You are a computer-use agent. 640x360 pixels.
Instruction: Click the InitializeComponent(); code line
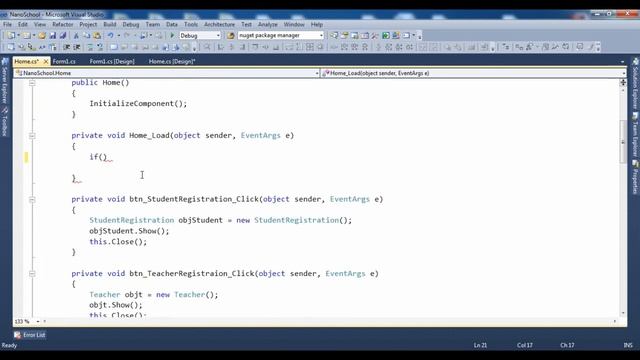tap(138, 104)
